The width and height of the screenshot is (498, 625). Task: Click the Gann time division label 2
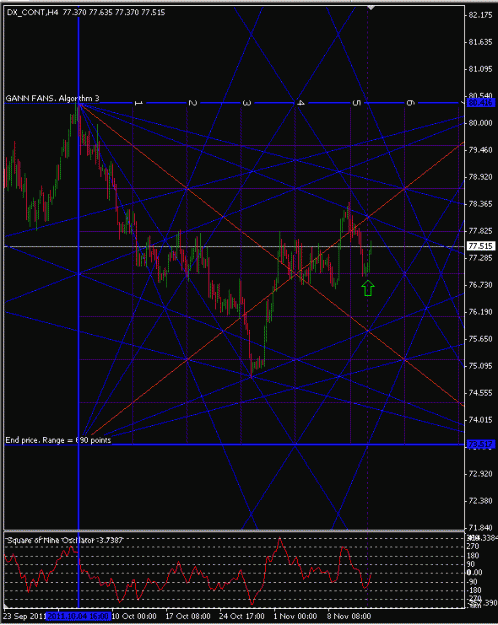[193, 103]
